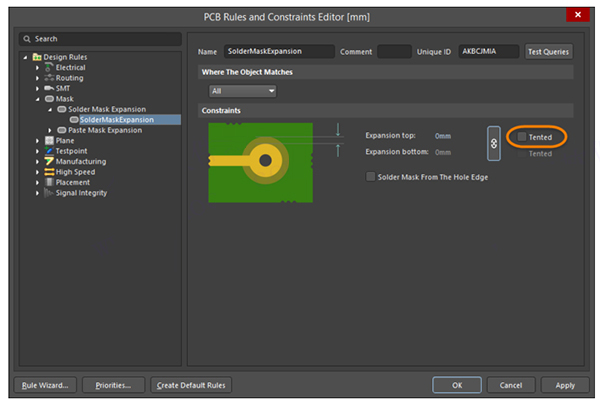Open the Rule Wizard

(x=45, y=385)
